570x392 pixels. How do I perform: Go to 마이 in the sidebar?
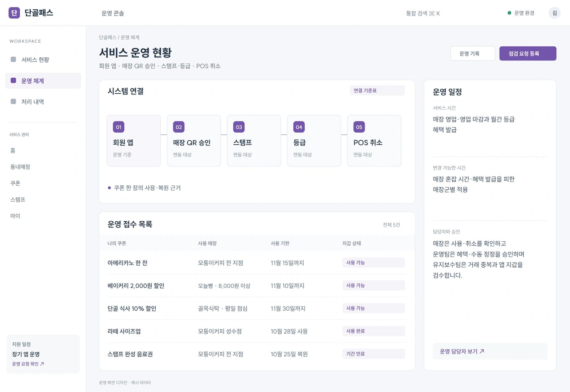click(x=15, y=216)
